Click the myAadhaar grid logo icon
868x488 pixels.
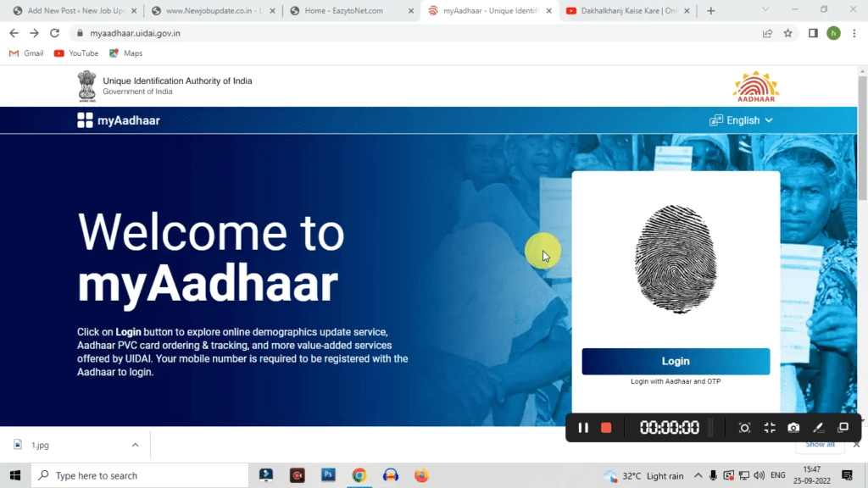(x=85, y=120)
